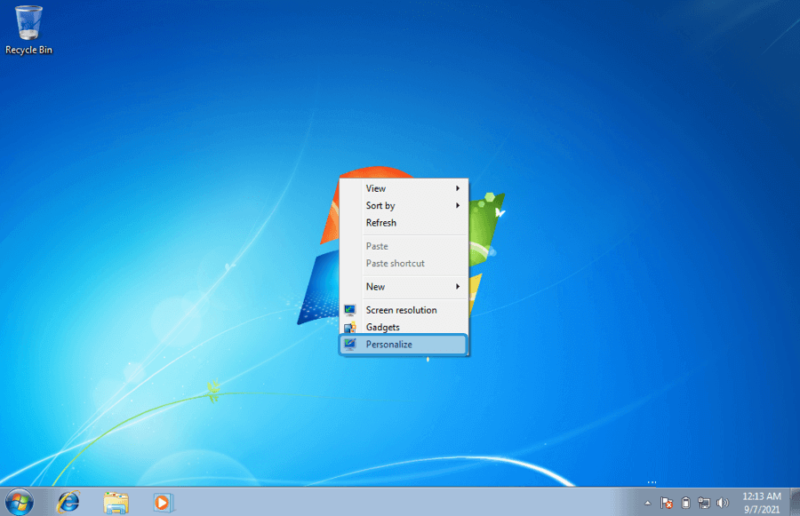This screenshot has width=800, height=516.
Task: Choose Personalize from the context menu
Action: coord(403,345)
